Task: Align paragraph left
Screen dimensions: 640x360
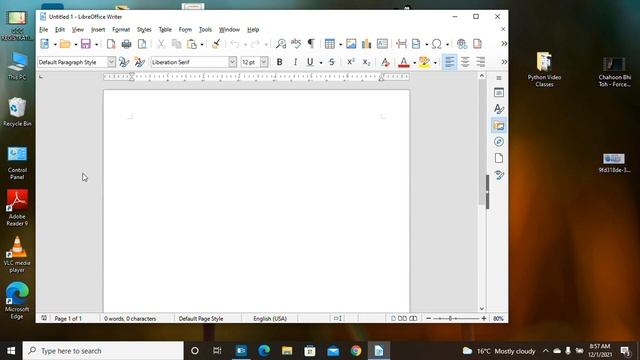Action: point(449,62)
